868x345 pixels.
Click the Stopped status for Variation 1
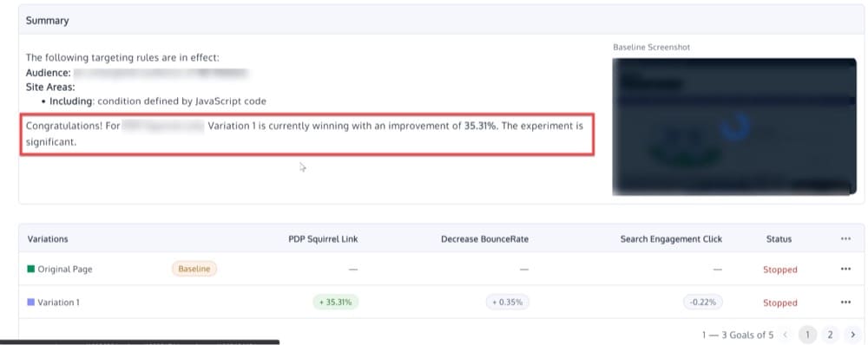pyautogui.click(x=780, y=303)
